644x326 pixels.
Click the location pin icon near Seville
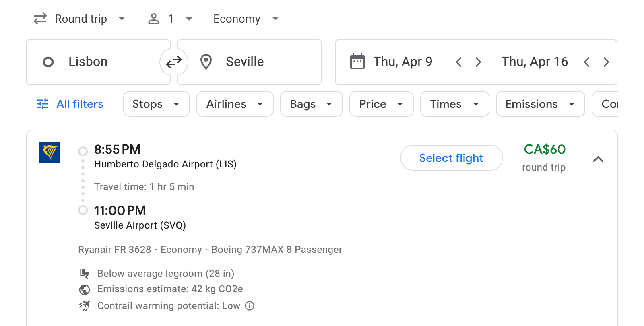206,62
